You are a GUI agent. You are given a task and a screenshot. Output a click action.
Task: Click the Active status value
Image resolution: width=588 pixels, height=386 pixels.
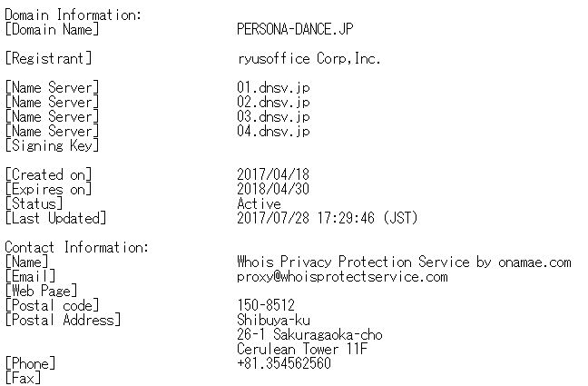[x=259, y=203]
